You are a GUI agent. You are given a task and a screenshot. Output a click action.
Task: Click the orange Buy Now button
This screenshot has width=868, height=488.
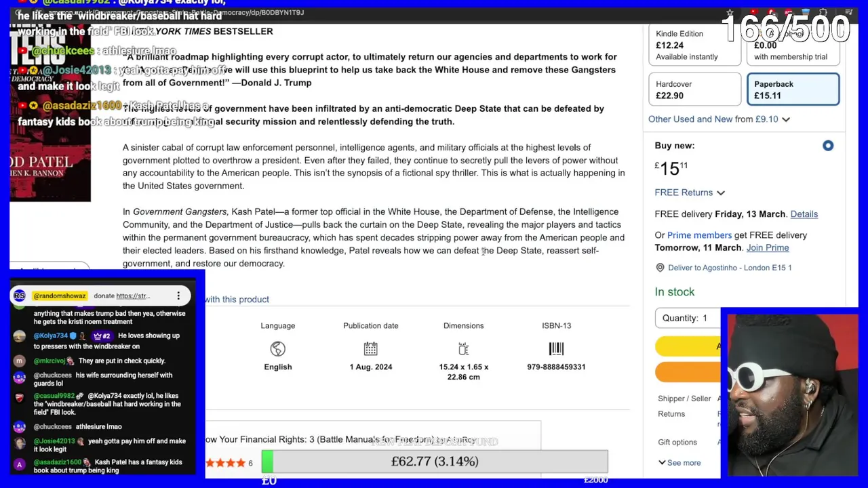click(x=688, y=371)
